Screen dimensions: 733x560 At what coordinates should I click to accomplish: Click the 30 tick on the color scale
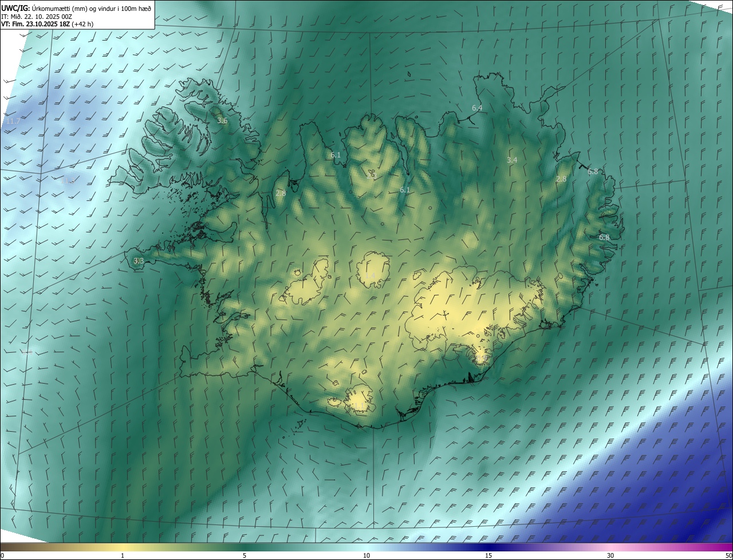(x=610, y=555)
